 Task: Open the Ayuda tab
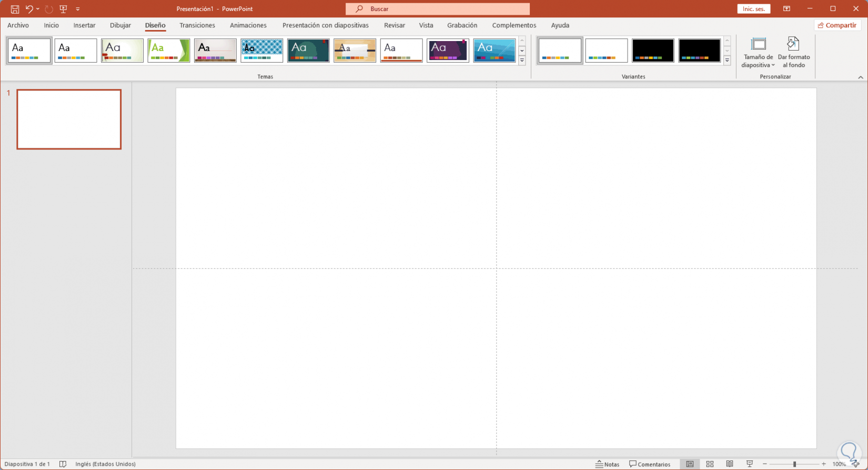(x=560, y=25)
